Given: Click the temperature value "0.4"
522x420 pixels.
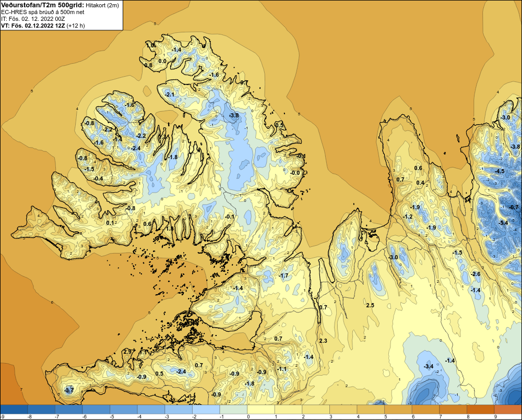Looking at the screenshot, I should tap(420, 183).
